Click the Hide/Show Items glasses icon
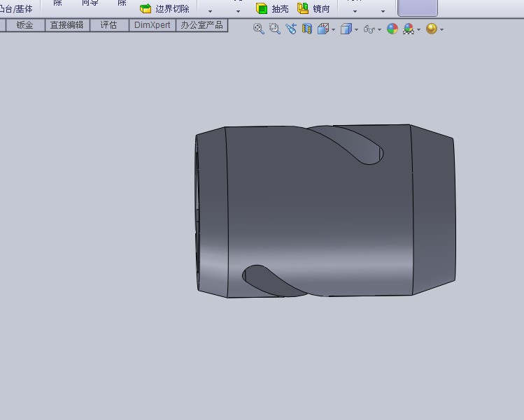The height and width of the screenshot is (420, 524). pyautogui.click(x=369, y=29)
